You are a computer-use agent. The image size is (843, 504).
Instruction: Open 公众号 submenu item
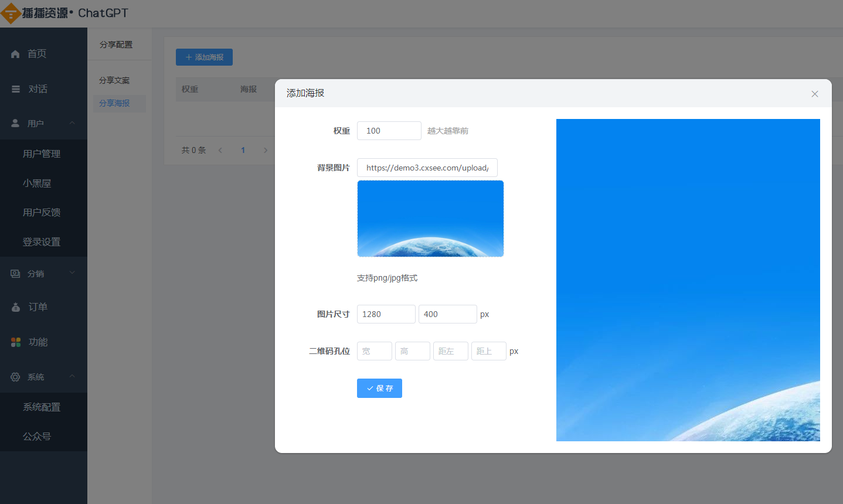pyautogui.click(x=43, y=437)
